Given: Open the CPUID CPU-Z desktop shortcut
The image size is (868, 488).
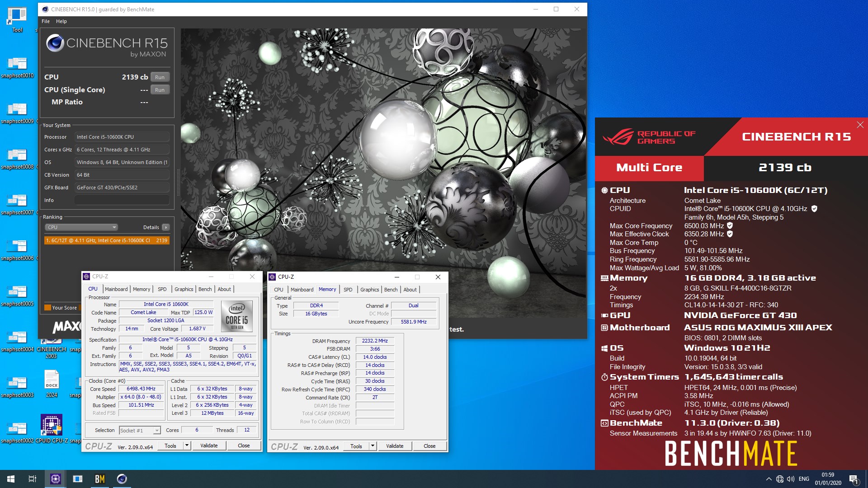Looking at the screenshot, I should (52, 428).
